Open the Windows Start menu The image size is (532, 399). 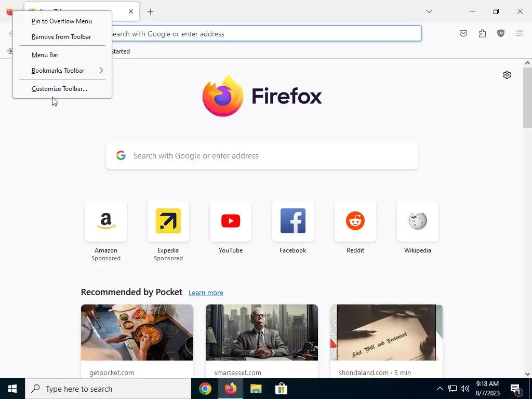12,389
